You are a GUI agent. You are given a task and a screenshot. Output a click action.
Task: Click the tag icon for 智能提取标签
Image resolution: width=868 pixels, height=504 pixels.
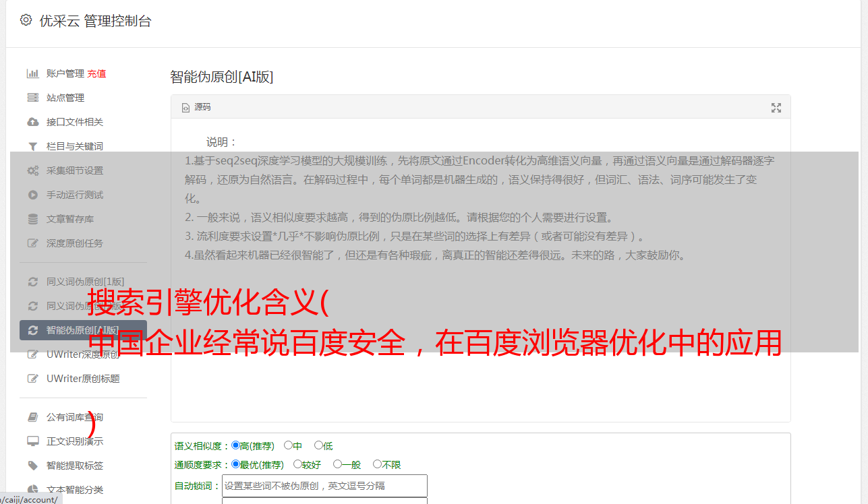coord(32,466)
